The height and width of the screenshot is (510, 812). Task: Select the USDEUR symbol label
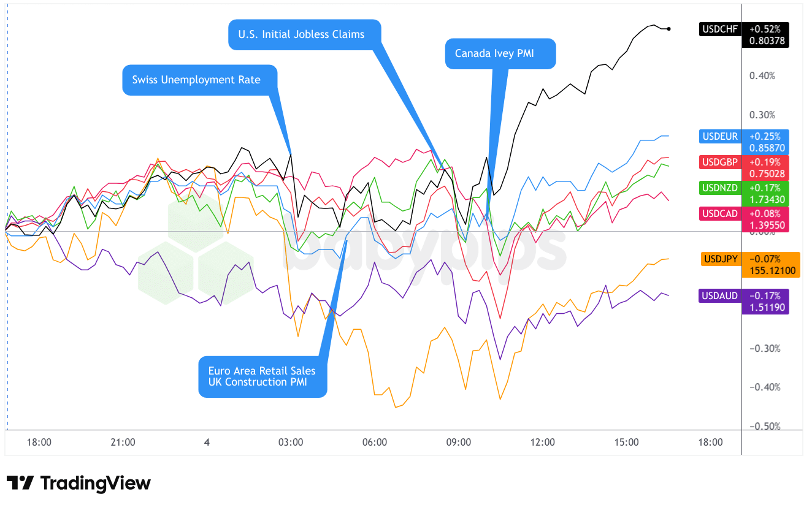tap(719, 137)
